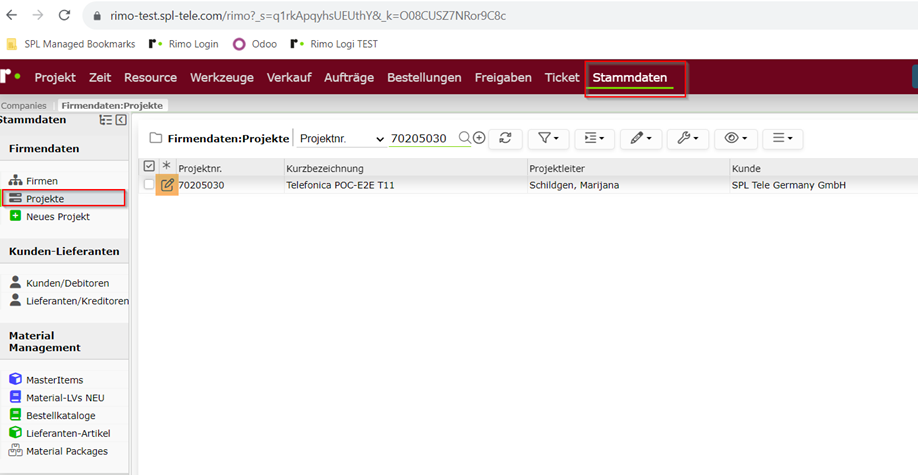The image size is (918, 475).
Task: Select the Stammdaten menu
Action: point(630,77)
